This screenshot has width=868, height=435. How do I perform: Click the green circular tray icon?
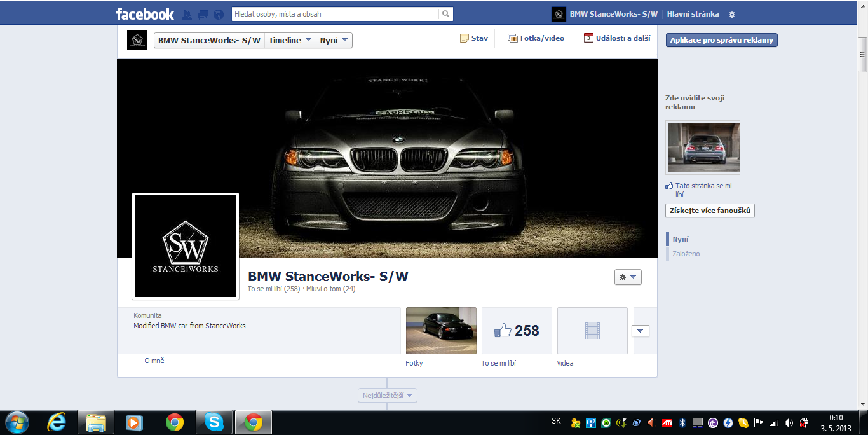(606, 422)
